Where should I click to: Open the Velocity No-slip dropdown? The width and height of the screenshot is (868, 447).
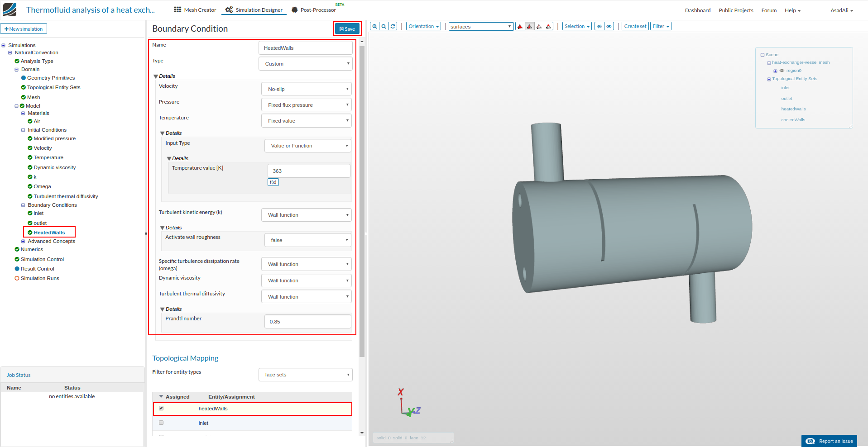tap(307, 89)
